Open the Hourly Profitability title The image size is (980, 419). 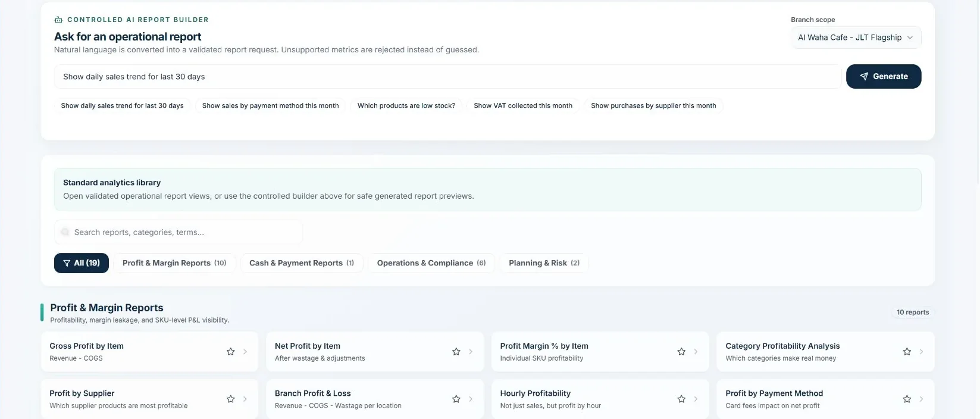pyautogui.click(x=536, y=393)
